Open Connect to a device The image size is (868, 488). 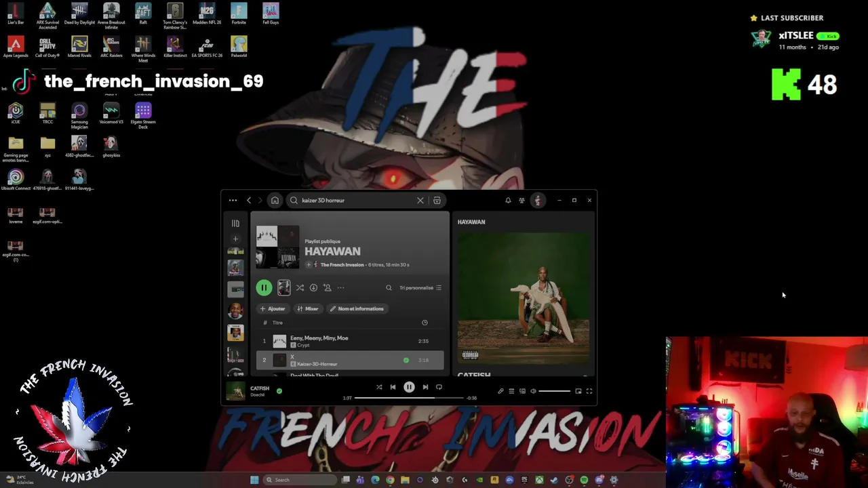(x=522, y=391)
